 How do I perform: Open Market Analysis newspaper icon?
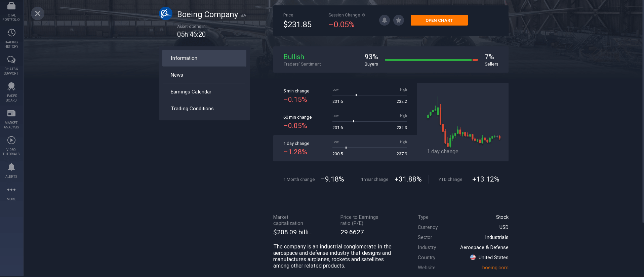pyautogui.click(x=11, y=113)
